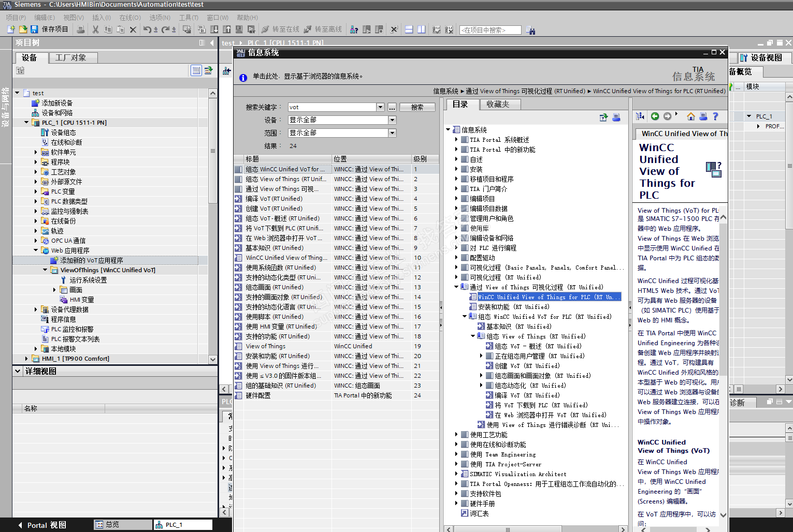Switch to the 收藏夹 tab
The height and width of the screenshot is (532, 793).
click(x=497, y=104)
